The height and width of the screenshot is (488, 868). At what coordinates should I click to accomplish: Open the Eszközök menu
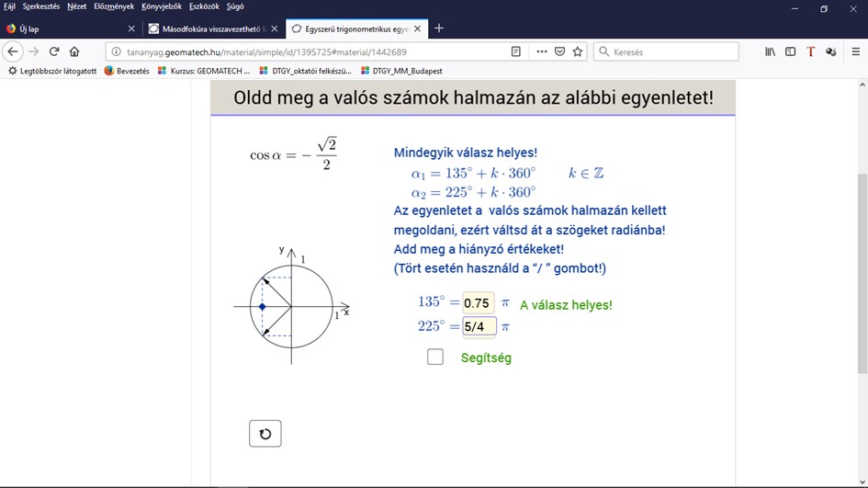click(x=204, y=6)
